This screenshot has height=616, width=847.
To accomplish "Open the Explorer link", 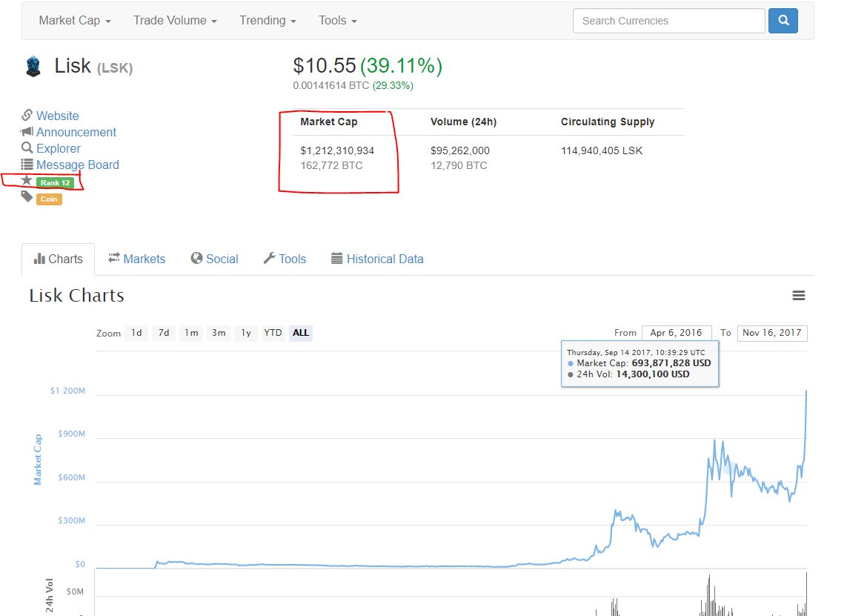I will click(x=59, y=148).
